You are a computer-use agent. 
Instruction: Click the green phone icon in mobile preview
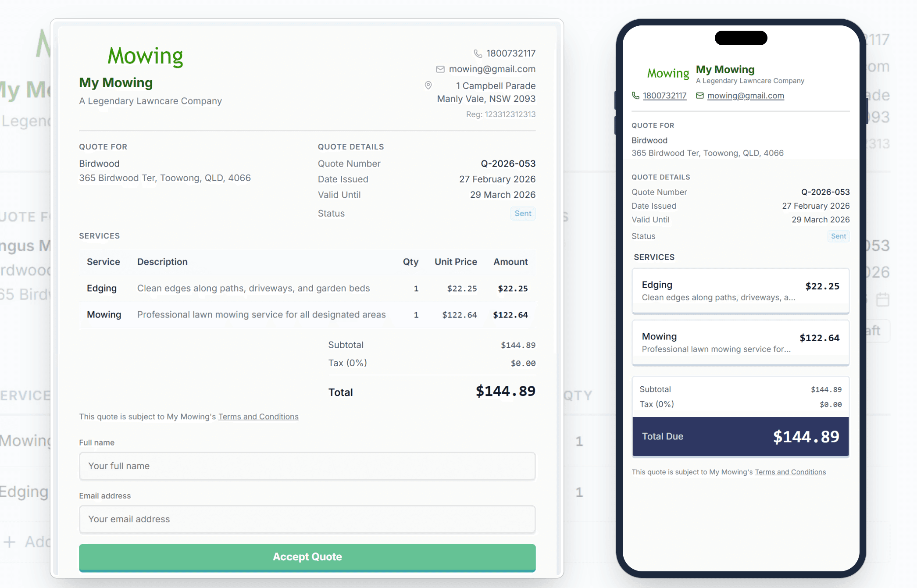pyautogui.click(x=635, y=96)
